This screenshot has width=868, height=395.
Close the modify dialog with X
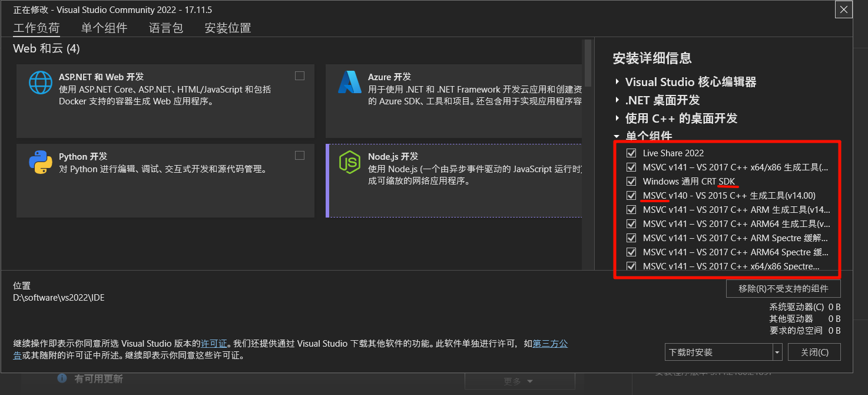point(843,9)
